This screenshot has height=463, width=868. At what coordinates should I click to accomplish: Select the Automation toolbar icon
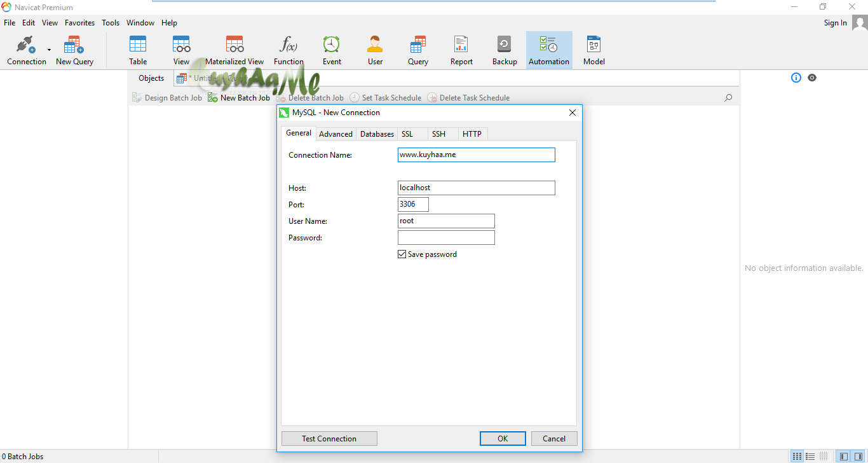pos(549,50)
